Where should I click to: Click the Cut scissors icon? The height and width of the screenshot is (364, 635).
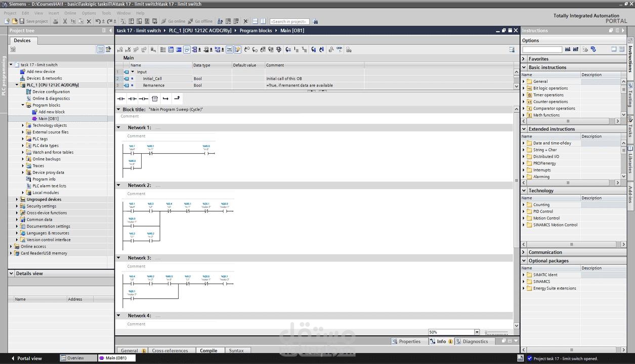point(65,21)
